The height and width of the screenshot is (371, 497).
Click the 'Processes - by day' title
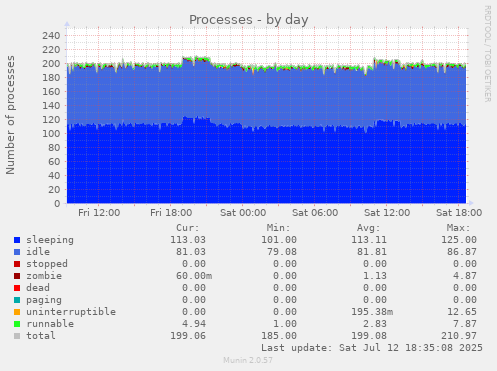249,20
